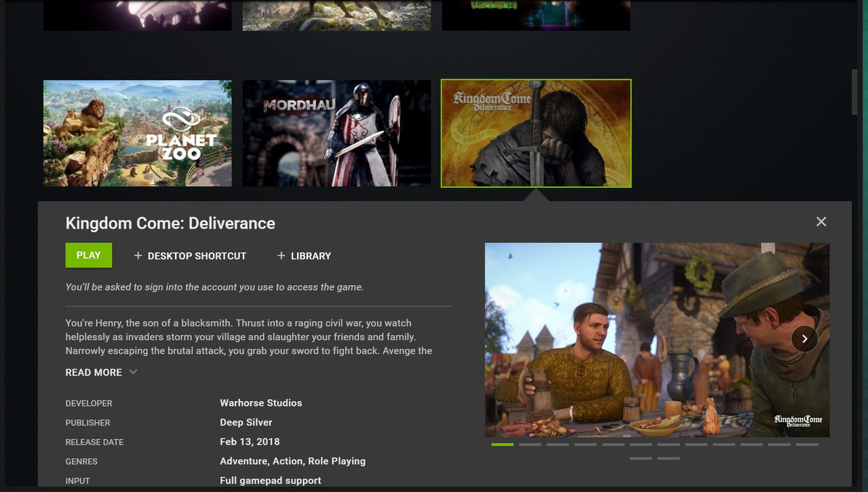Click the developer name "Warhorse Studios"
The height and width of the screenshot is (492, 868).
pos(261,403)
